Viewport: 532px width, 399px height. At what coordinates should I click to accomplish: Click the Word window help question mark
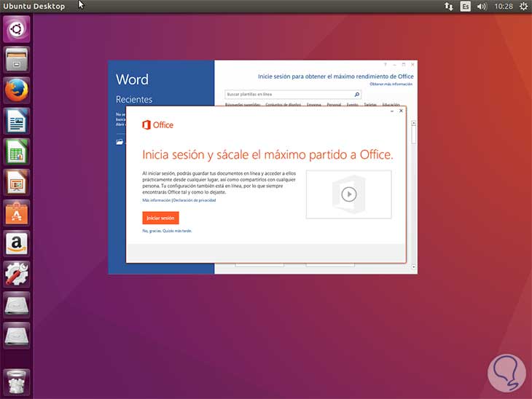pyautogui.click(x=385, y=64)
